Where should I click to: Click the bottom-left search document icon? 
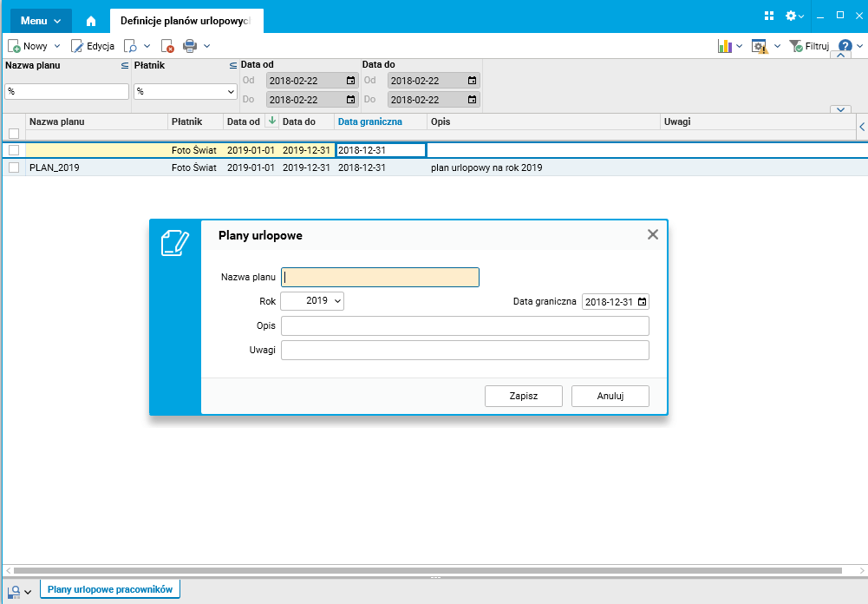[x=14, y=592]
